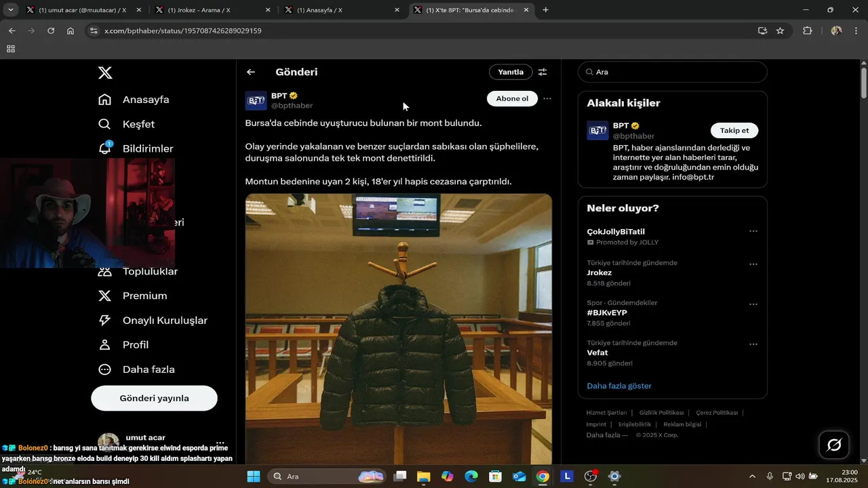Open Windows Start menu
Viewport: 868px width, 488px height.
(x=253, y=476)
